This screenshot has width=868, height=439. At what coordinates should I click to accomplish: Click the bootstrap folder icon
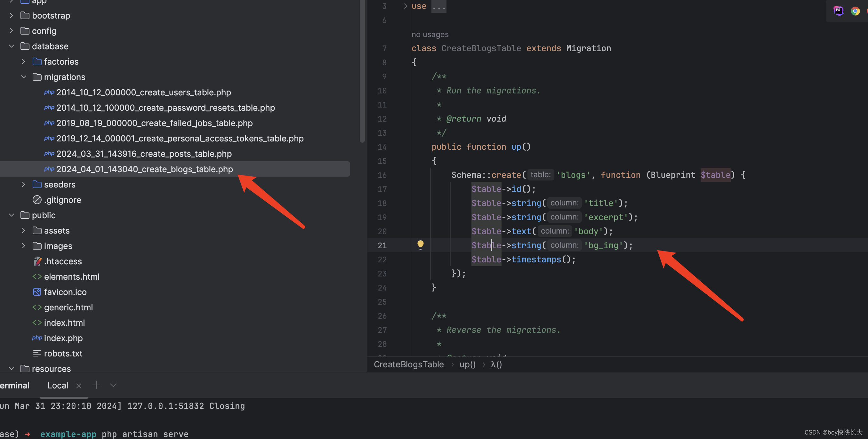coord(25,15)
